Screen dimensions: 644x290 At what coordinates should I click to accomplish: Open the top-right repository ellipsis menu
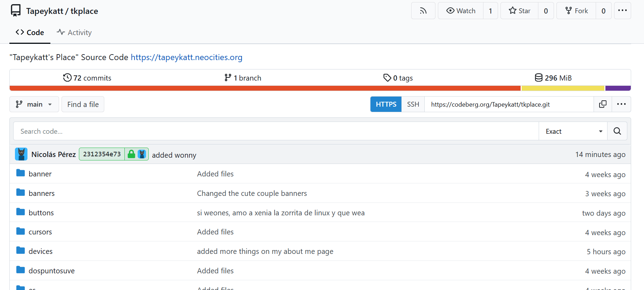622,11
